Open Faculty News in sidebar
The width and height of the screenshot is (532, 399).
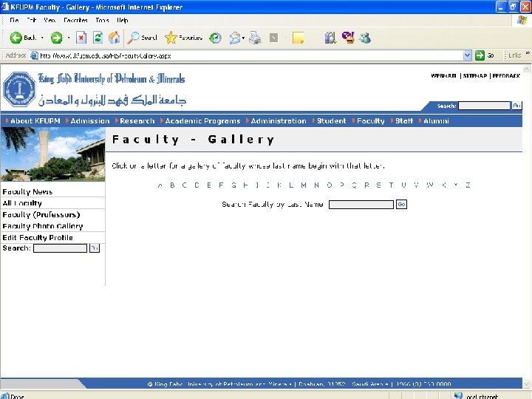click(x=27, y=191)
